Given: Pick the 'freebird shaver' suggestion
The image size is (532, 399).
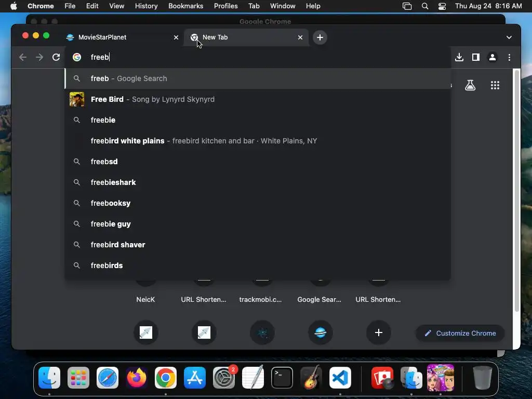Looking at the screenshot, I should 258,245.
